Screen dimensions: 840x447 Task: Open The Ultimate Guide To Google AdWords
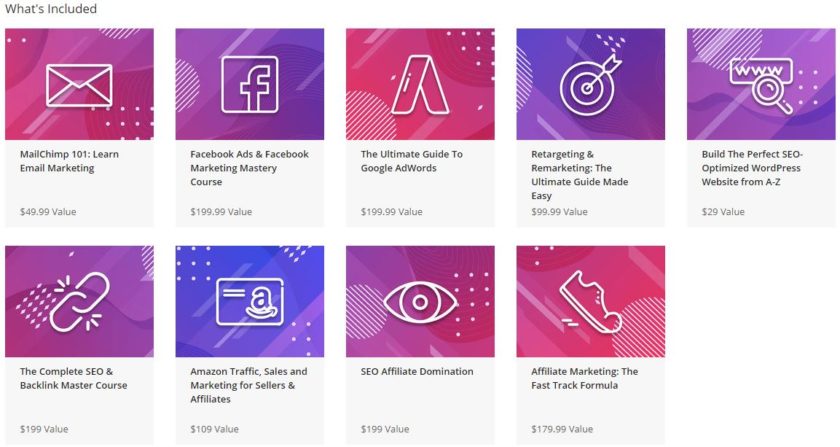click(x=411, y=161)
